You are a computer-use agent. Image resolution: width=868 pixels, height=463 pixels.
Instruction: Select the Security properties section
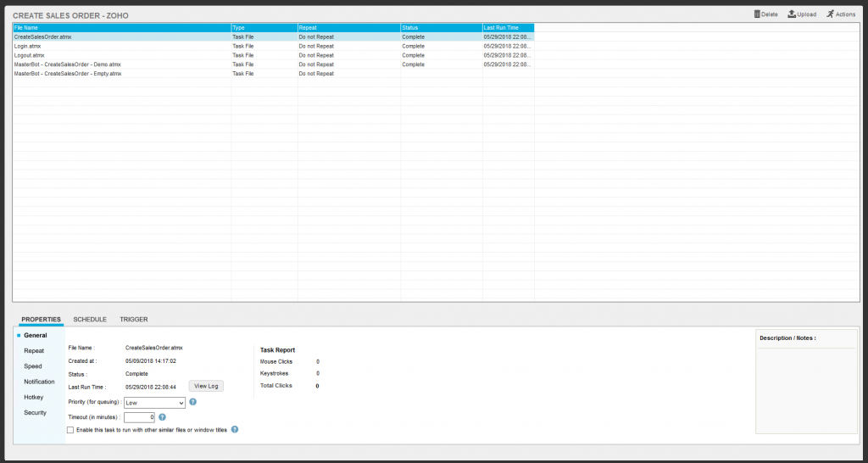(35, 413)
